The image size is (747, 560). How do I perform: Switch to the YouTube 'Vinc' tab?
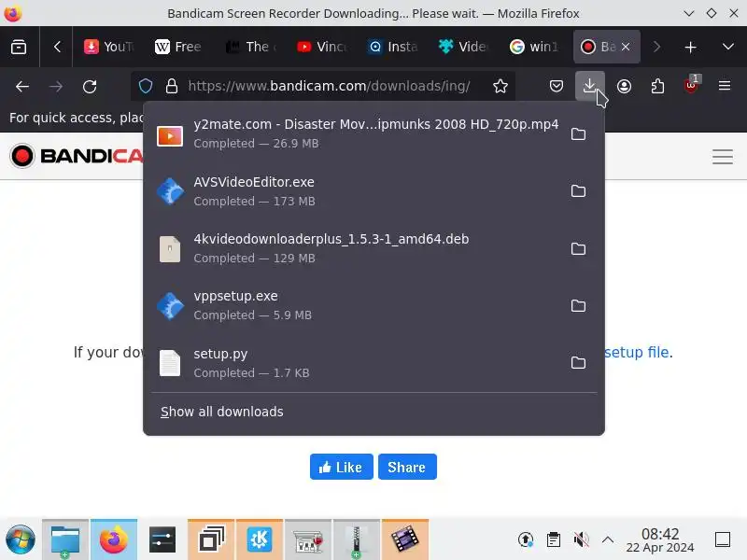[x=321, y=47]
